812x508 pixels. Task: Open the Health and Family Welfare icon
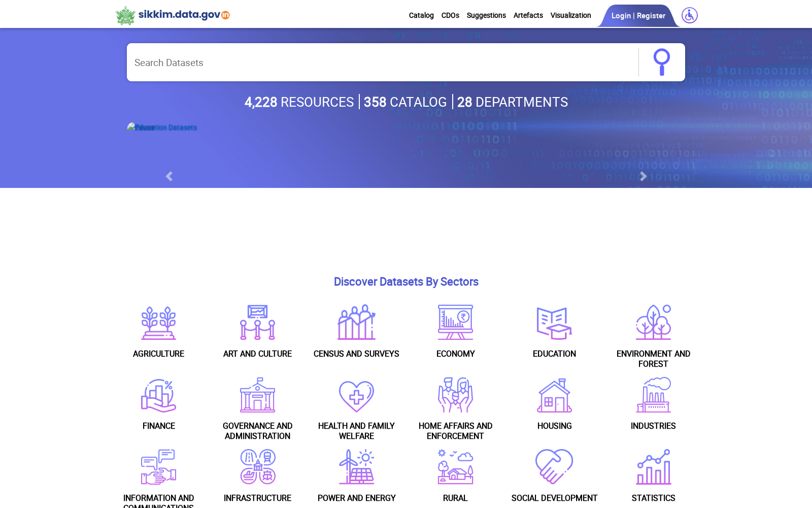[356, 396]
